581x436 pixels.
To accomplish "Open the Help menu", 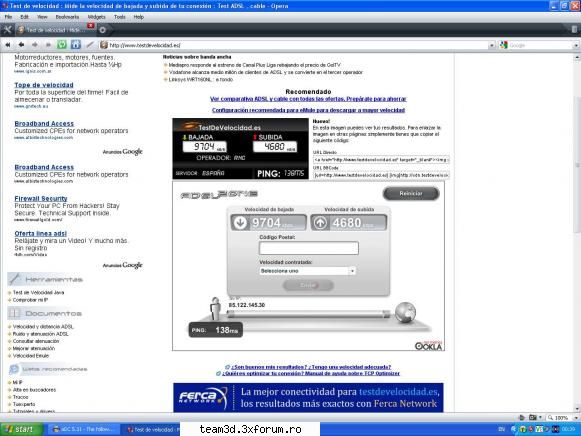I will pyautogui.click(x=139, y=17).
